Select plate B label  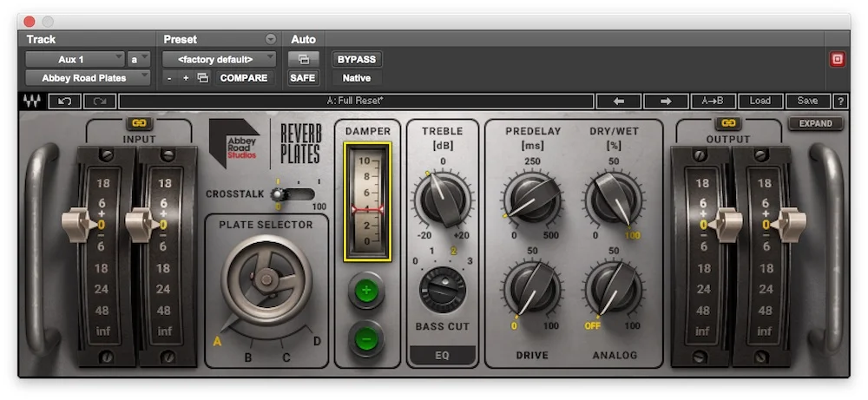click(x=248, y=358)
